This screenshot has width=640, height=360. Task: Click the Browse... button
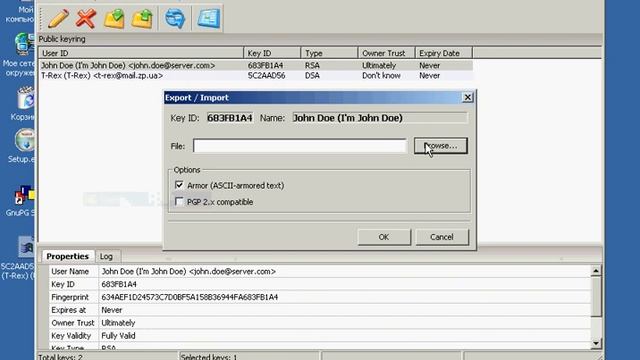(x=441, y=146)
